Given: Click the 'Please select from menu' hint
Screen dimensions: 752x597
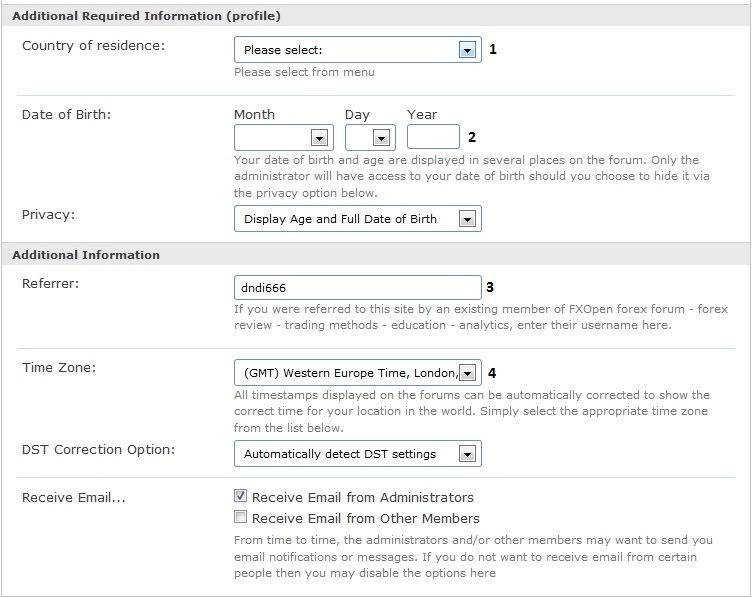Looking at the screenshot, I should tap(305, 72).
